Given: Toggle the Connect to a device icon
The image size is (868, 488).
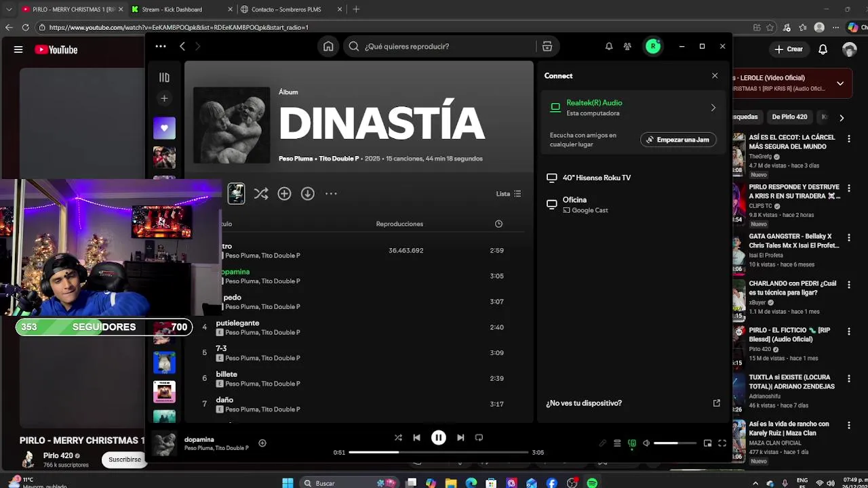Looking at the screenshot, I should pos(632,443).
